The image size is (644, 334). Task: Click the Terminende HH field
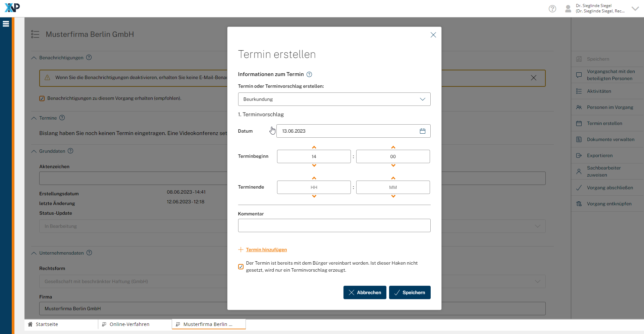click(x=314, y=187)
